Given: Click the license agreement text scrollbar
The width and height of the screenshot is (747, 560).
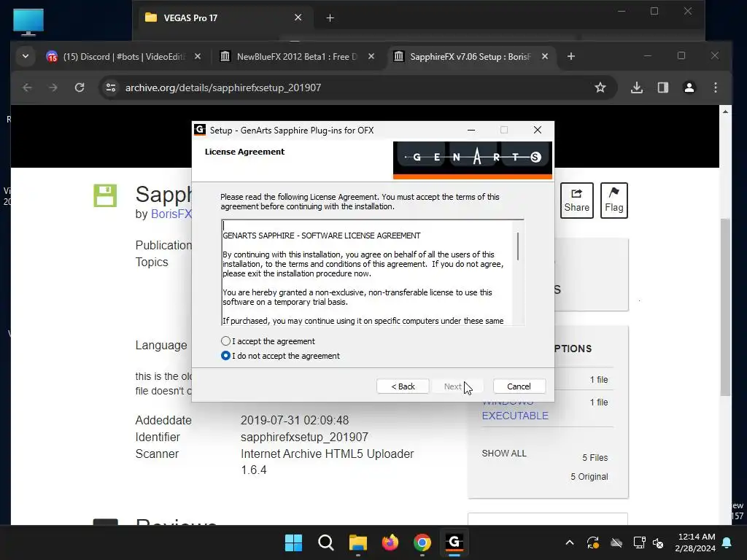Looking at the screenshot, I should click(518, 246).
